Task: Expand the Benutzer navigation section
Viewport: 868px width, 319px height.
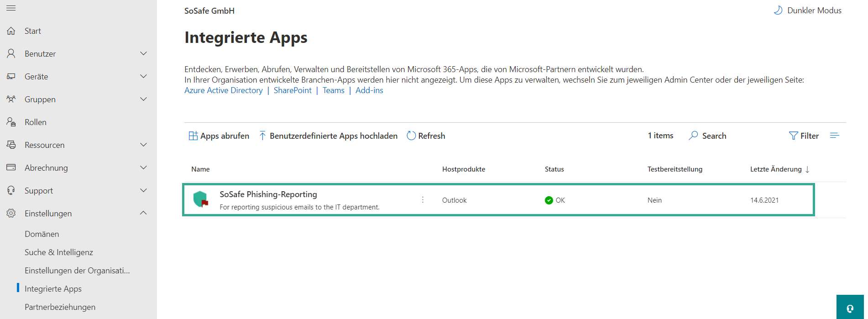Action: coord(143,54)
